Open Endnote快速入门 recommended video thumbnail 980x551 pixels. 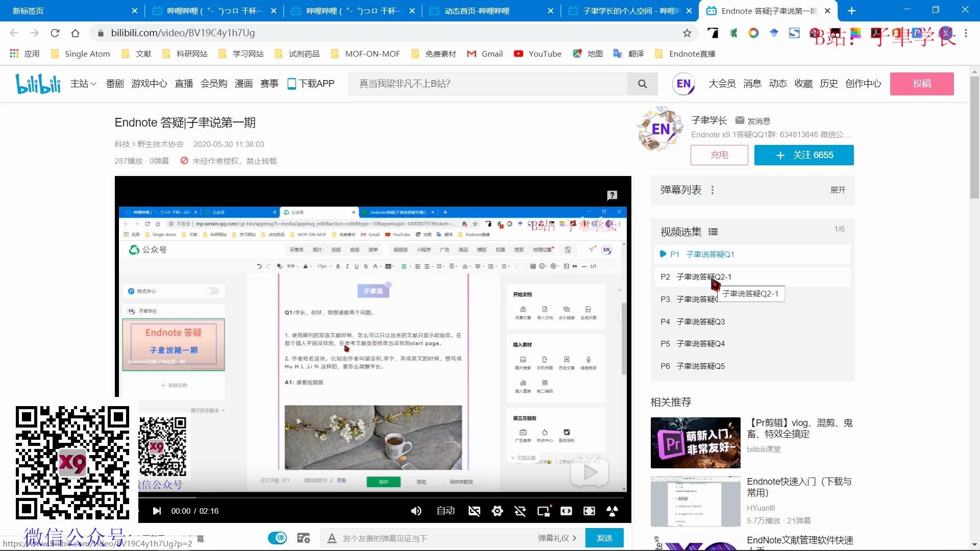[695, 501]
